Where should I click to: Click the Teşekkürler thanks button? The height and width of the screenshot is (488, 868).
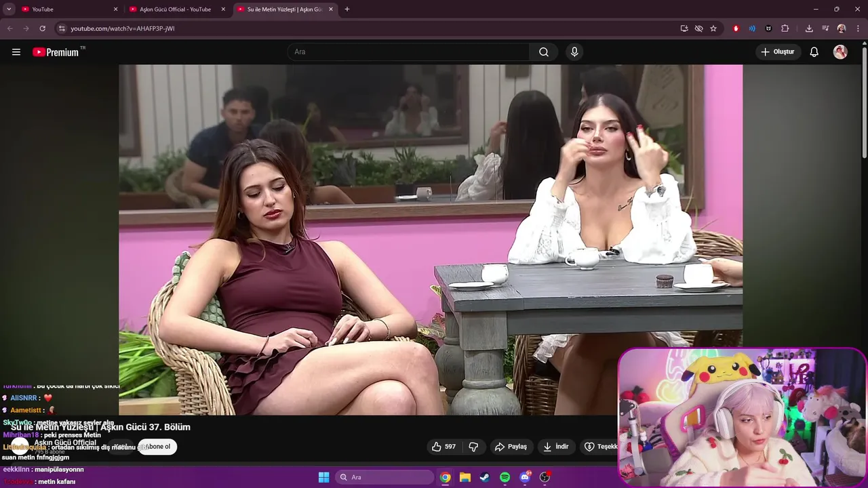600,447
